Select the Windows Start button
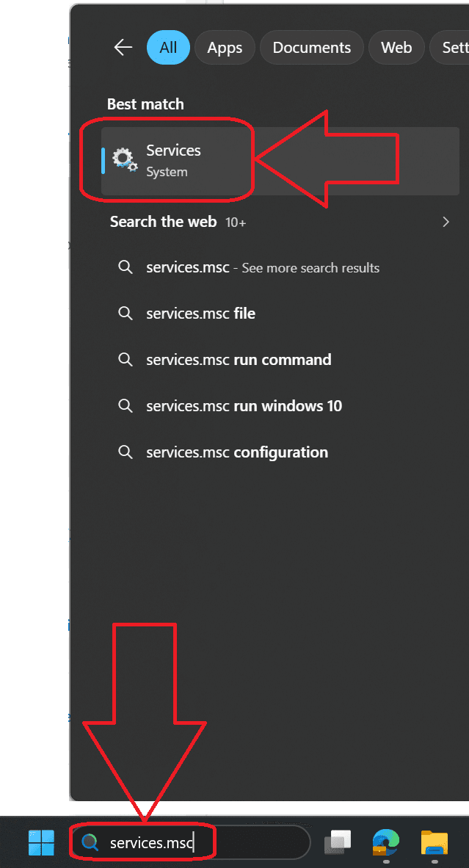The image size is (469, 868). click(x=41, y=843)
